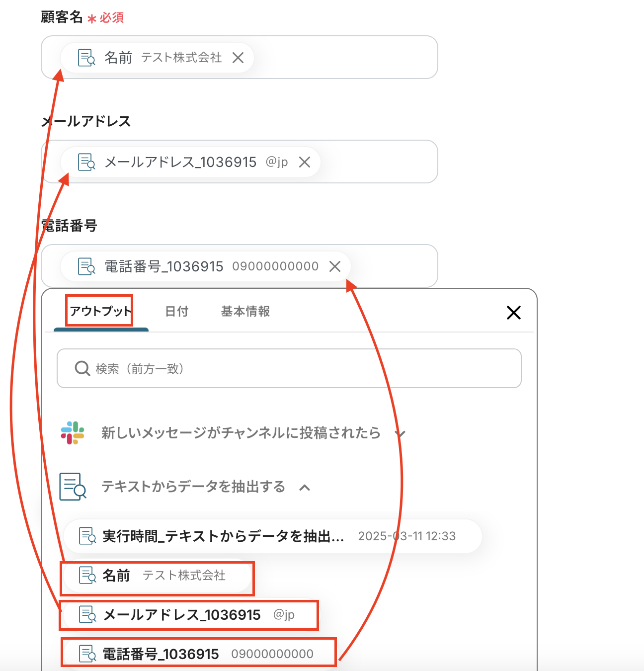The height and width of the screenshot is (671, 644).
Task: Click the 電話番号 field label
Action: (69, 226)
